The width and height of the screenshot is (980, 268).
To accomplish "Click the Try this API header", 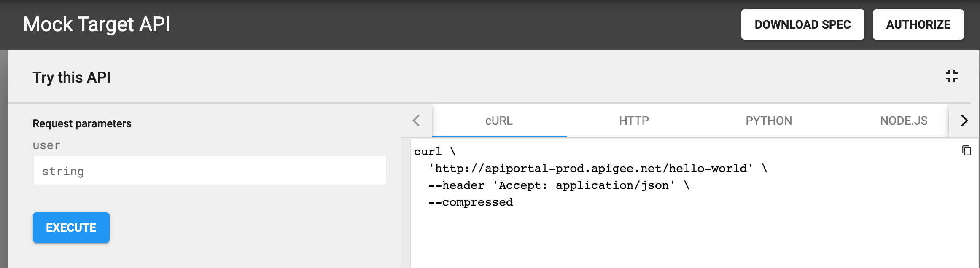I will pos(71,77).
